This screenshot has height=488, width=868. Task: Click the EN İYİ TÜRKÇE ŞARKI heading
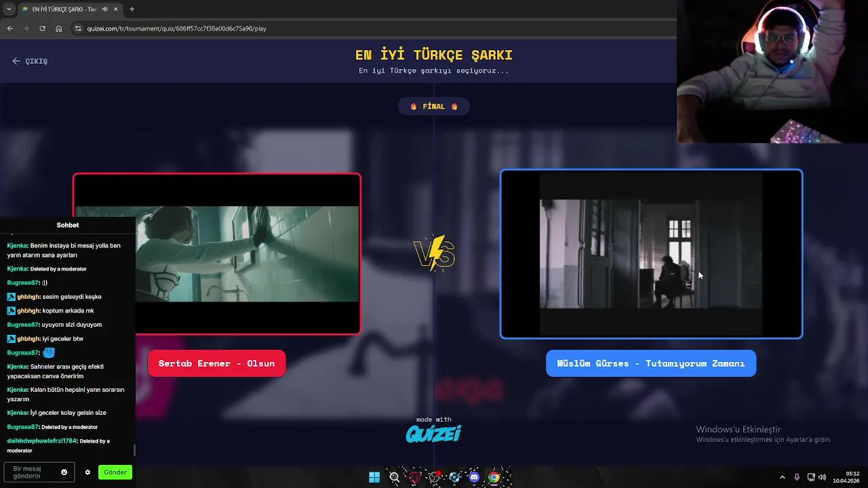coord(433,55)
